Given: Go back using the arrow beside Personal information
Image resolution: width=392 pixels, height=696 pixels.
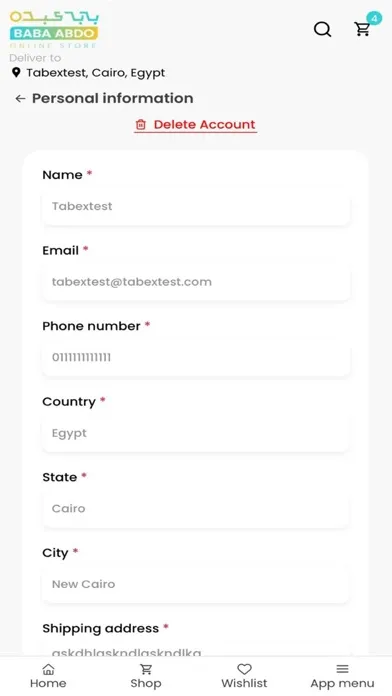Looking at the screenshot, I should coord(20,99).
